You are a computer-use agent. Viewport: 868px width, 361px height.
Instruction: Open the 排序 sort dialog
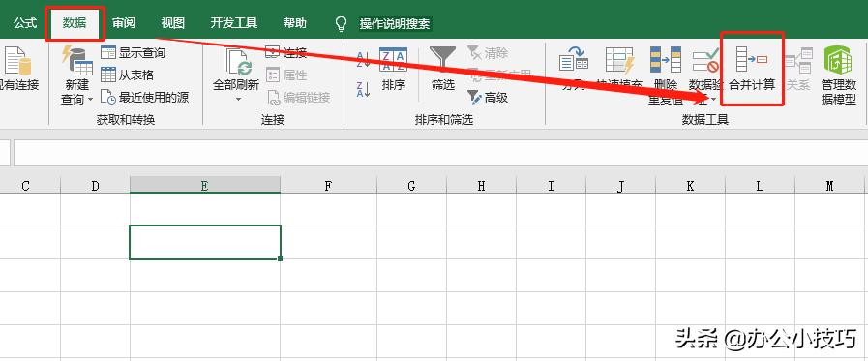point(394,70)
